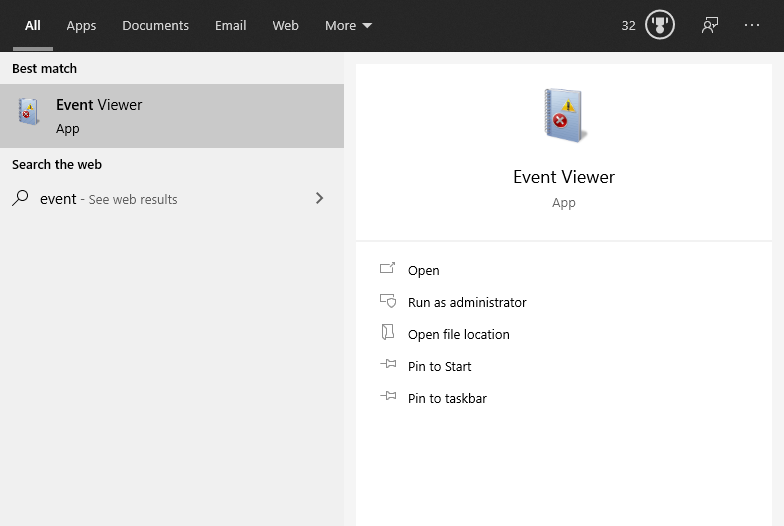The height and width of the screenshot is (526, 784).
Task: Click the Open action icon
Action: (387, 269)
